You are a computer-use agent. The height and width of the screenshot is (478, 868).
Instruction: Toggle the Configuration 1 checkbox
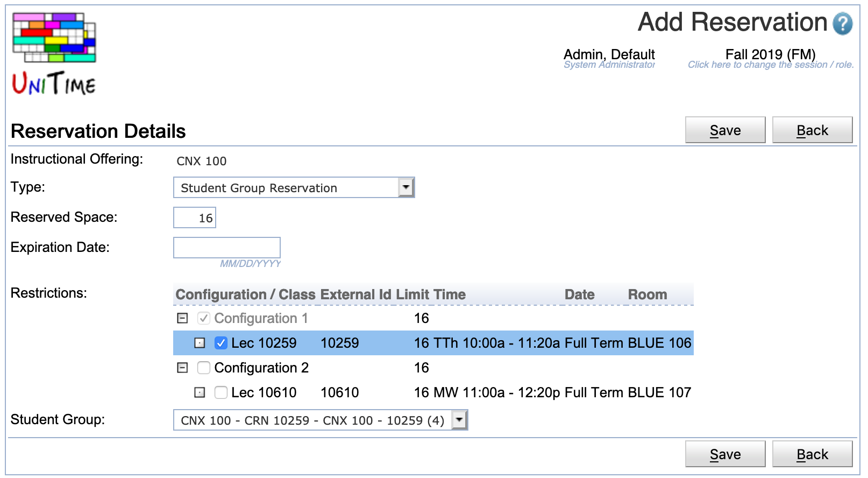pyautogui.click(x=203, y=318)
